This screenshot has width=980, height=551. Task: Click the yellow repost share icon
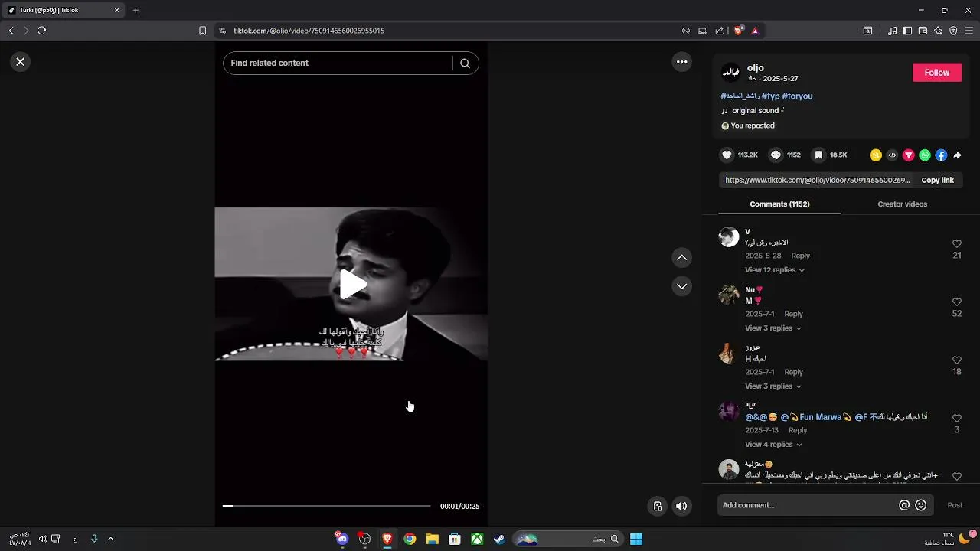pos(876,155)
